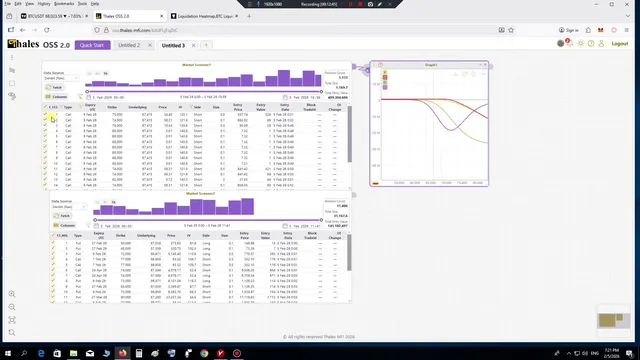This screenshot has width=640, height=360.
Task: Open the browser History menu
Action: tap(44, 4)
